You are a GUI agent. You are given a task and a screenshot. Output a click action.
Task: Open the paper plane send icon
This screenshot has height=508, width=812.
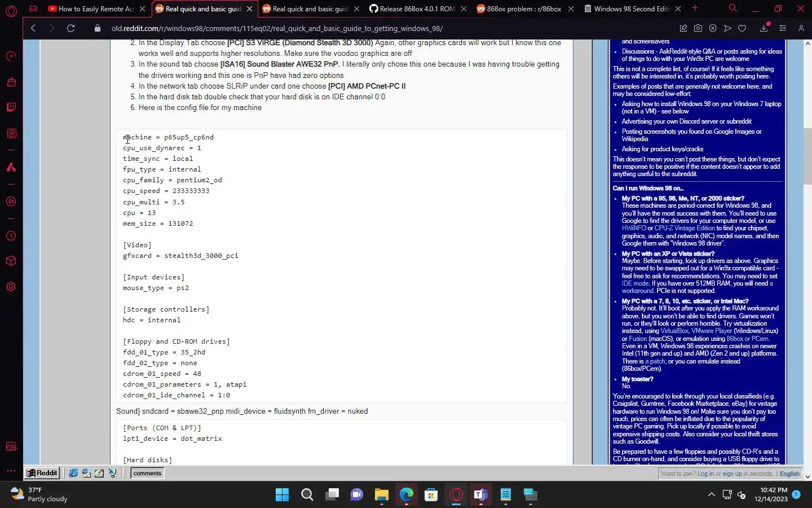(x=727, y=28)
